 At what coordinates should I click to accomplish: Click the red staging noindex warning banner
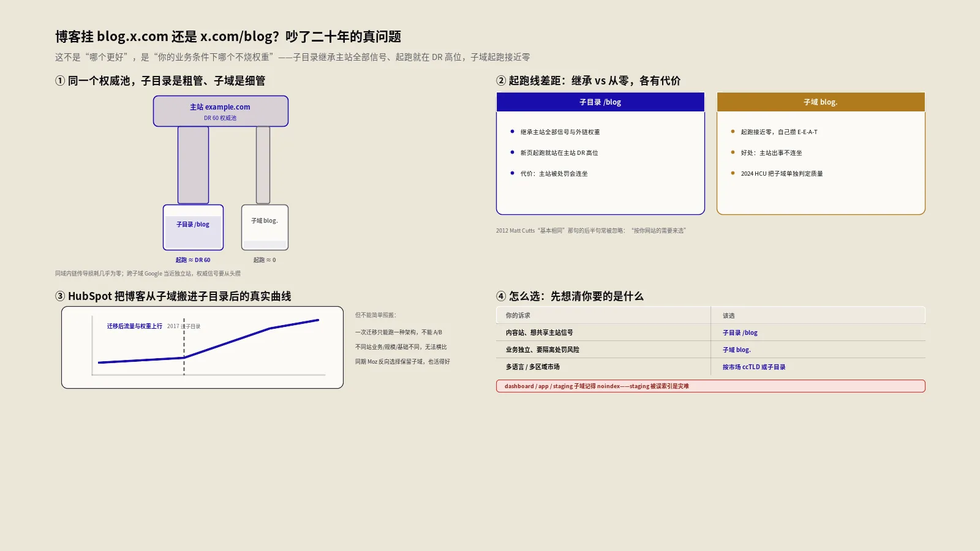[710, 386]
